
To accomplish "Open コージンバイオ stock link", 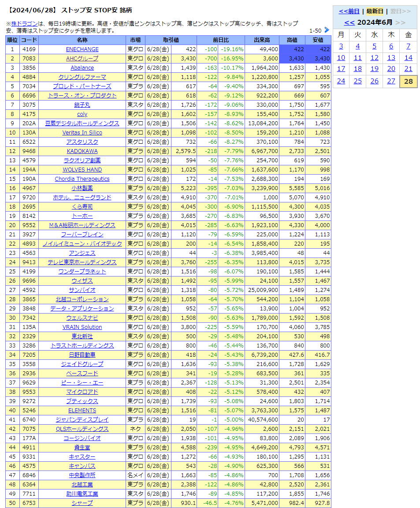I will (82, 438).
